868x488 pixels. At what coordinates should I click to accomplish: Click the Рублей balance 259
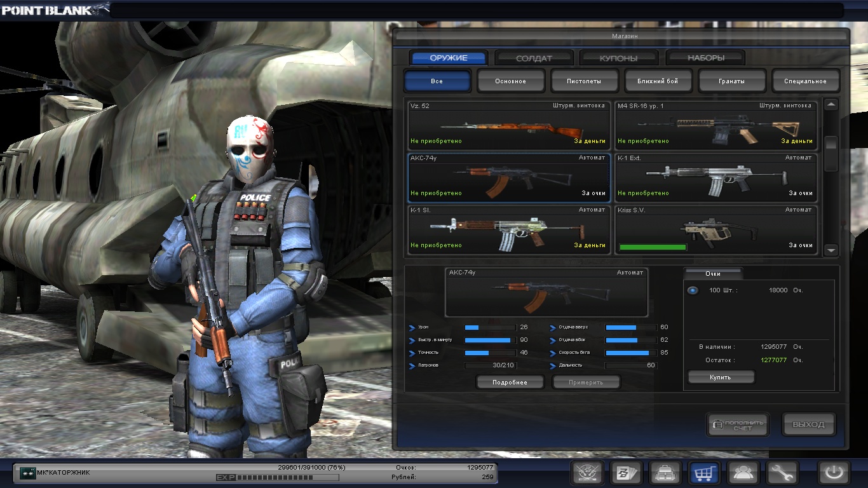point(487,477)
